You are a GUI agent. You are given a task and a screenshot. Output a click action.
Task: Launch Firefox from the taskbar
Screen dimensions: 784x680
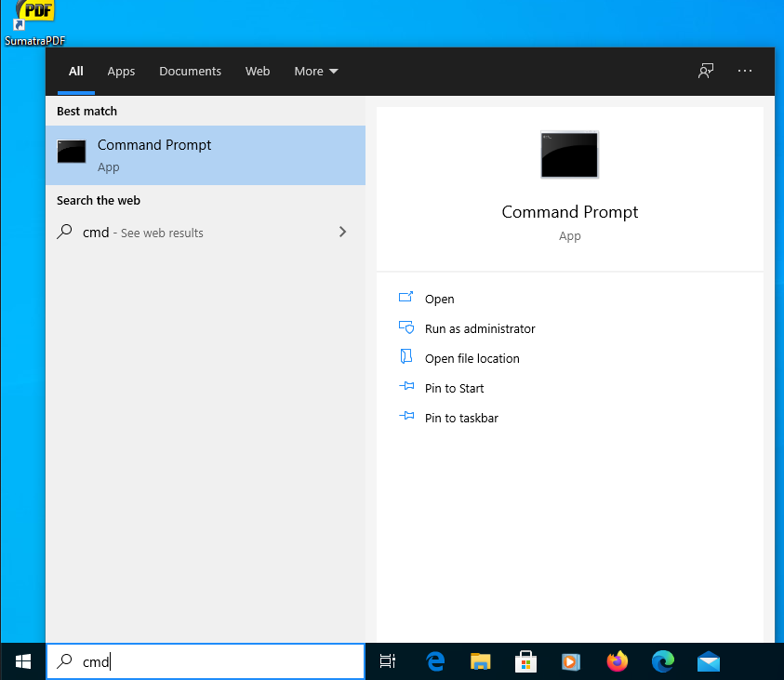(x=617, y=661)
